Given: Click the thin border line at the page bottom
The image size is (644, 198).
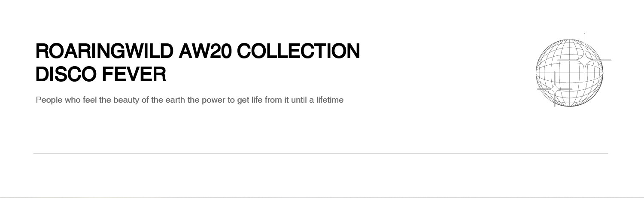Looking at the screenshot, I should pos(322,197).
